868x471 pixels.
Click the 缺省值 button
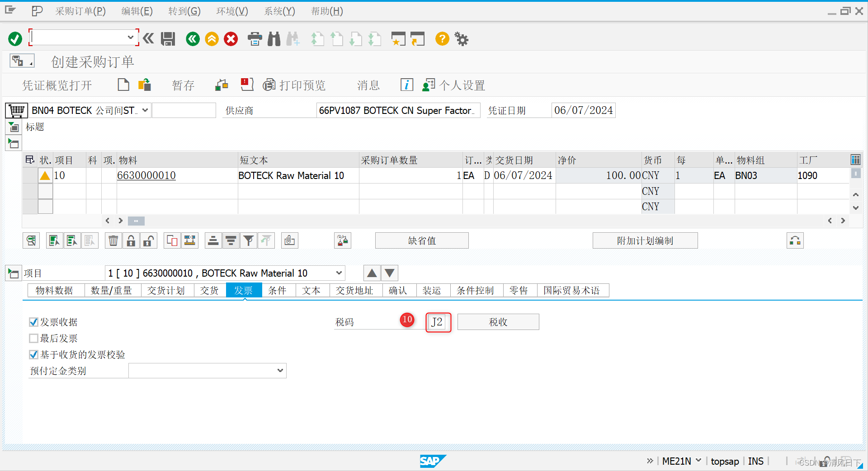point(422,240)
